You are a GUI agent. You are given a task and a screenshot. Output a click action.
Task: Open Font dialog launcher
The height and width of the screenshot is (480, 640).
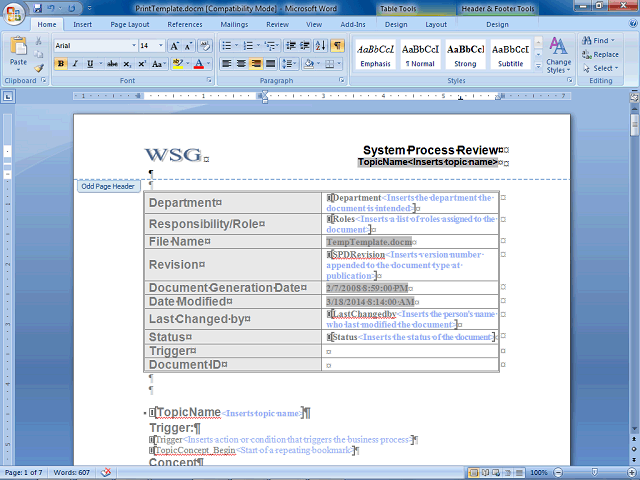[209, 80]
